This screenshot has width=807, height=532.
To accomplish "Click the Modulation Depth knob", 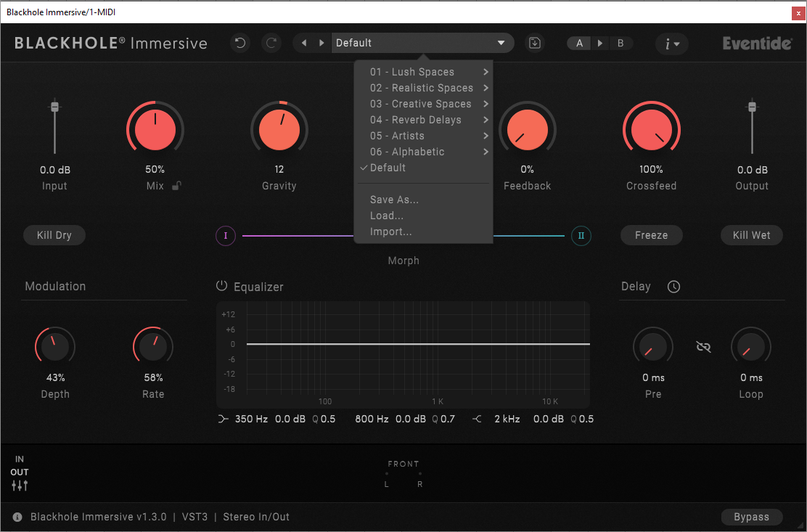I will pyautogui.click(x=55, y=347).
